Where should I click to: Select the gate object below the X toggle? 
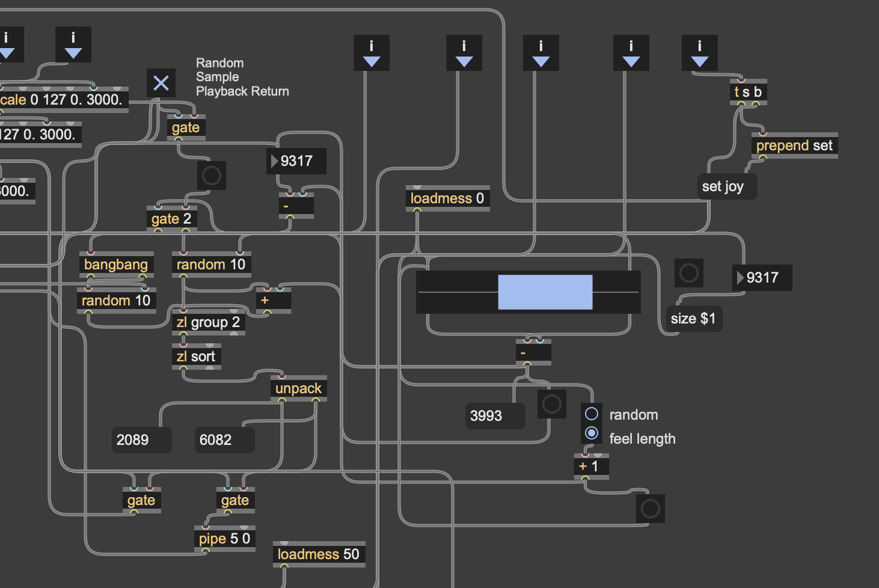186,127
